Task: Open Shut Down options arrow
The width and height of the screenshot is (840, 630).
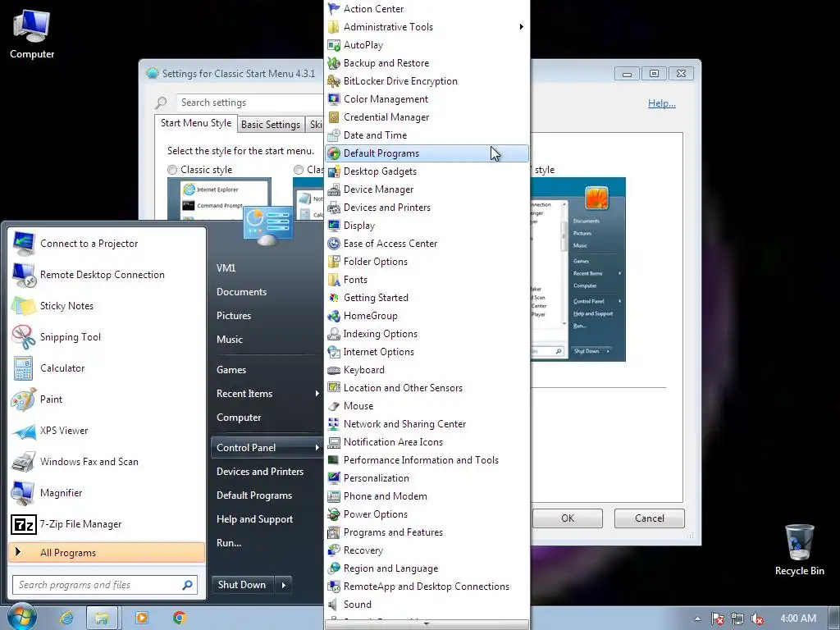Action: (x=284, y=585)
